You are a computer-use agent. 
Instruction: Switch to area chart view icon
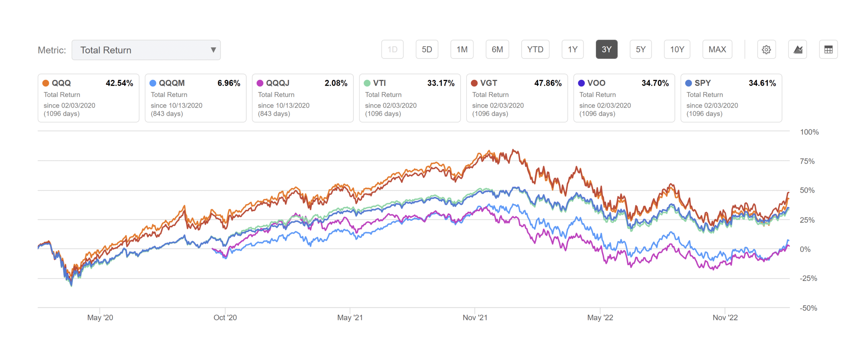tap(797, 49)
